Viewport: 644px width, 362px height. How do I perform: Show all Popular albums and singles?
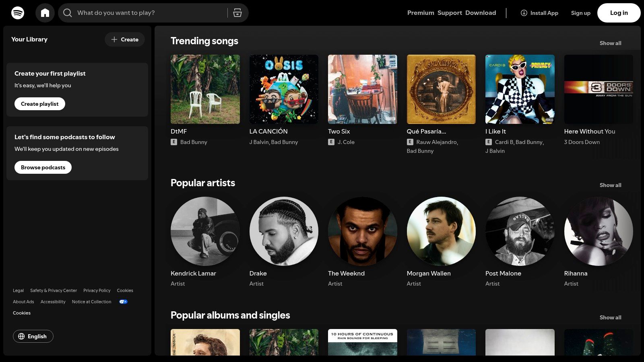(610, 317)
